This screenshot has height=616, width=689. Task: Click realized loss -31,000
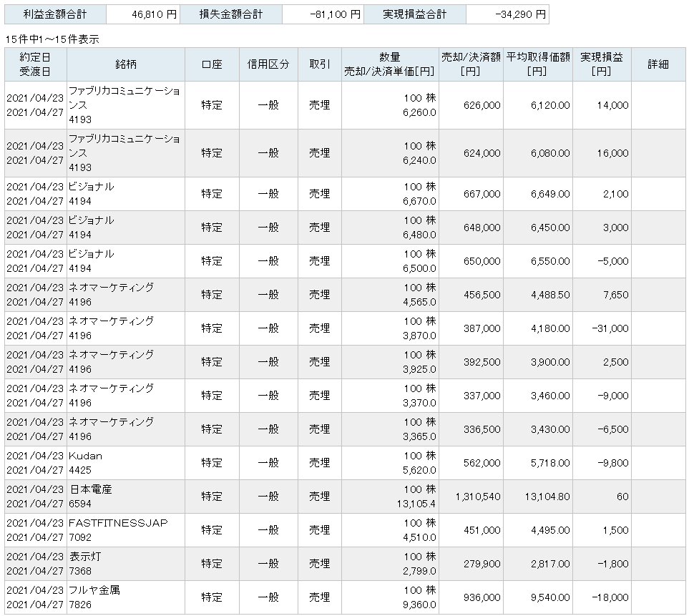click(x=610, y=328)
